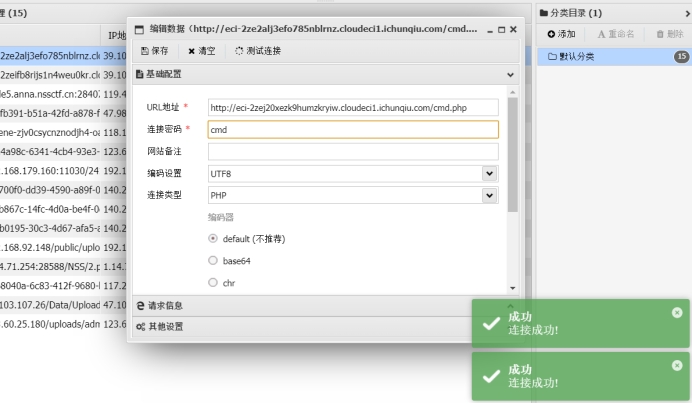This screenshot has height=404, width=692.
Task: Click the spinner icon on 测试连接
Action: click(239, 51)
